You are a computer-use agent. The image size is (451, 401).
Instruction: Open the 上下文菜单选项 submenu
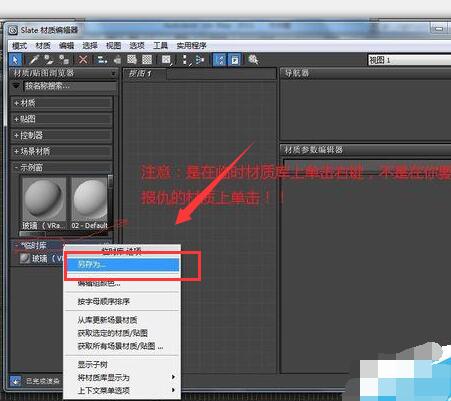pyautogui.click(x=123, y=390)
